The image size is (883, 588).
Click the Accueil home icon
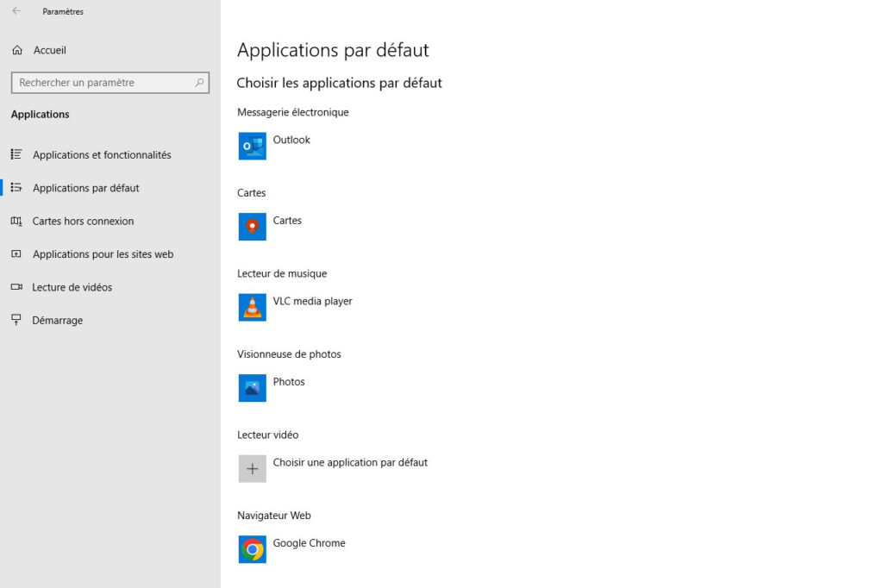click(16, 50)
